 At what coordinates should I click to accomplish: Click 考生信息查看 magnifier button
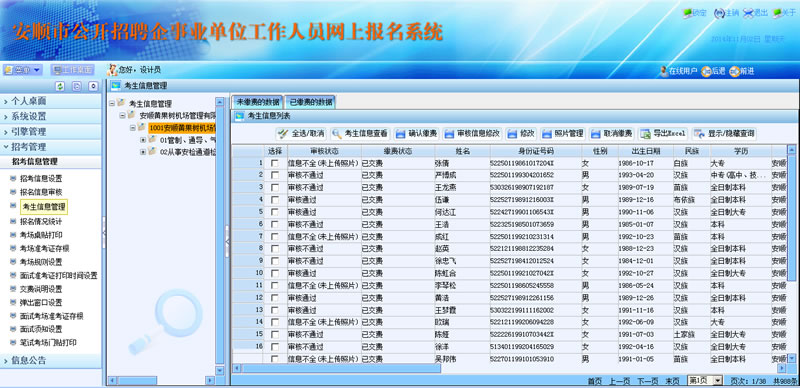[360, 134]
